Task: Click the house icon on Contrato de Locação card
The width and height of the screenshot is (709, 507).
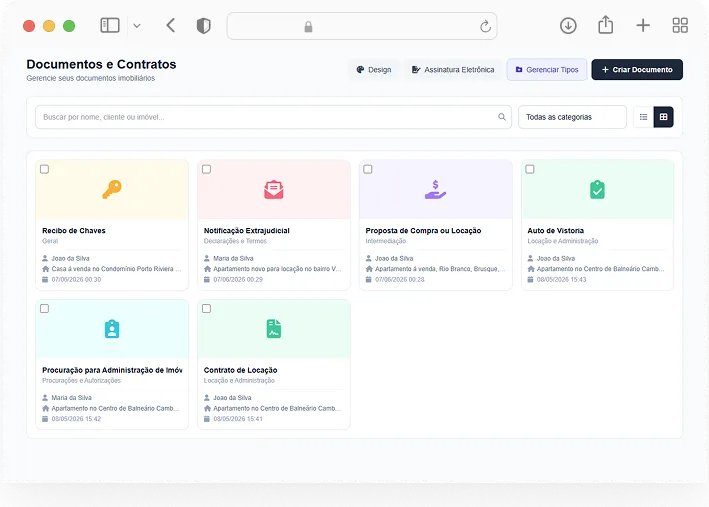Action: coord(207,408)
